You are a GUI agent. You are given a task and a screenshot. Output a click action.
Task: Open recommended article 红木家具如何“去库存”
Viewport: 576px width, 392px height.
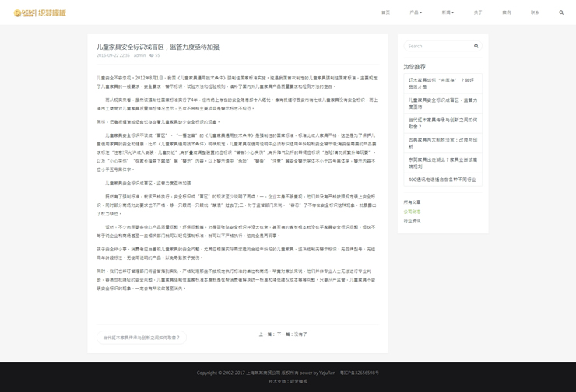tap(442, 82)
